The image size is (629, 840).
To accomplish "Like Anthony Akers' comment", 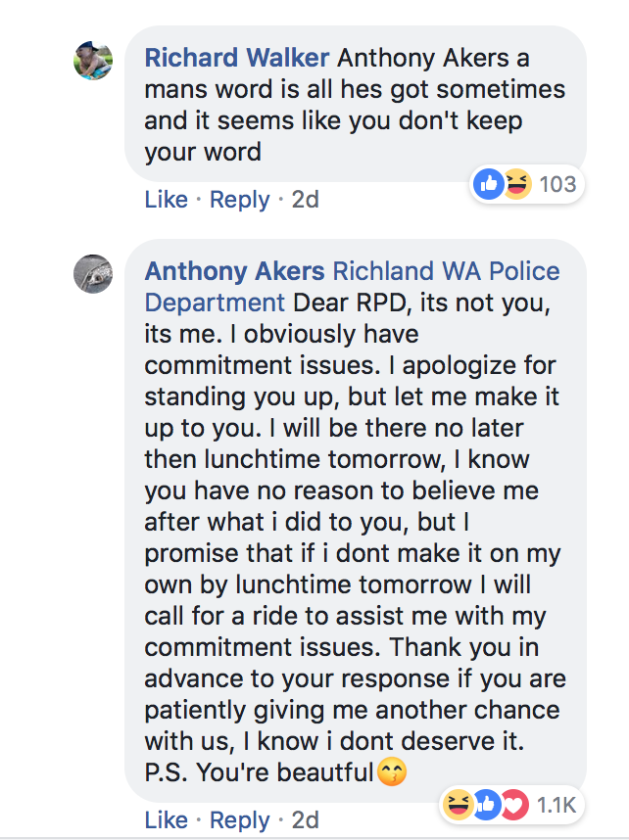I will tap(167, 819).
